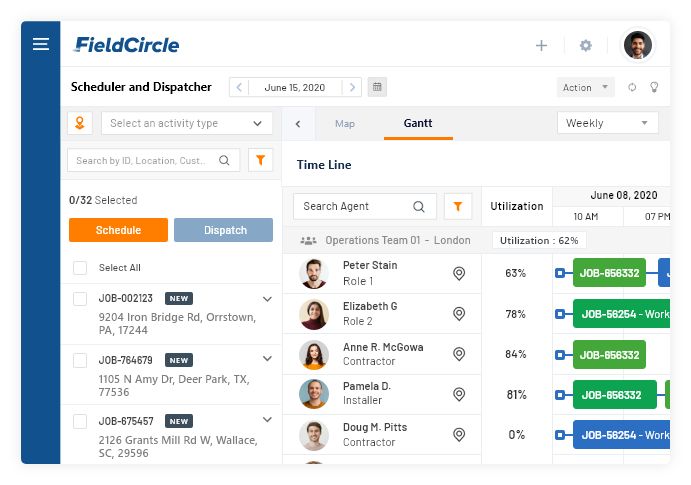The image size is (691, 485).
Task: Go to previous date arrow
Action: point(239,87)
